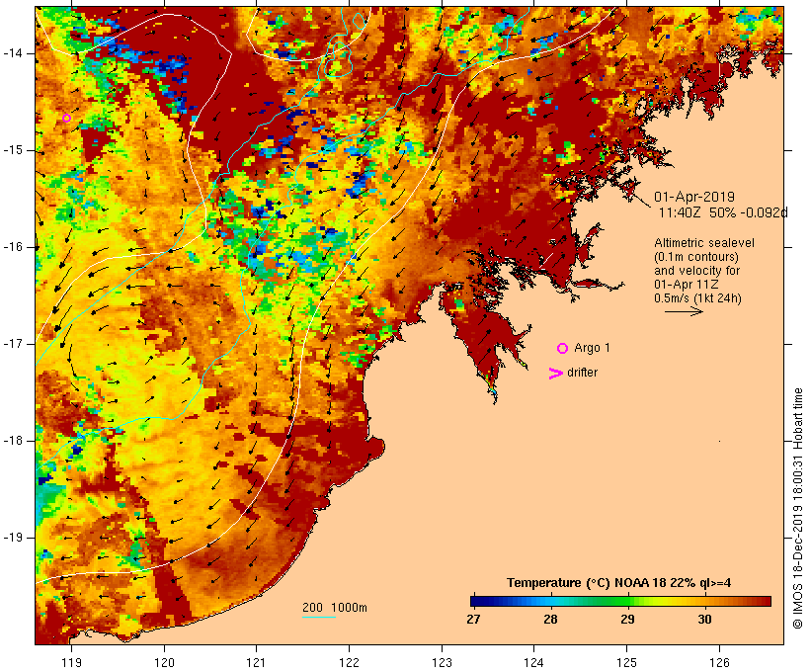
Task: Click the latitude label -19
Action: click(13, 538)
